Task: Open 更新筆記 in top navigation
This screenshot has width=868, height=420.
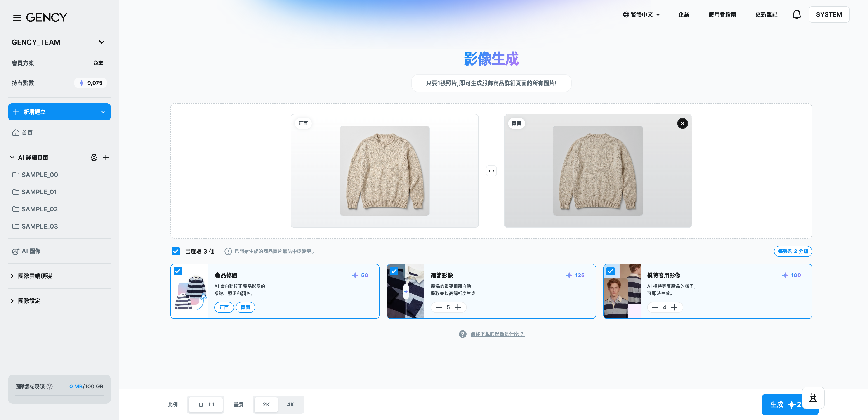Action: coord(766,14)
